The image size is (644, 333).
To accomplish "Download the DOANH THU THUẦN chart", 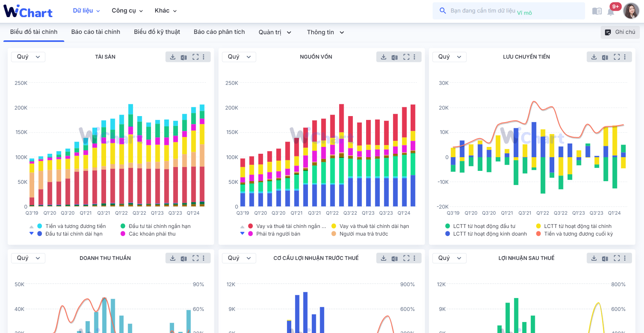I will [173, 258].
